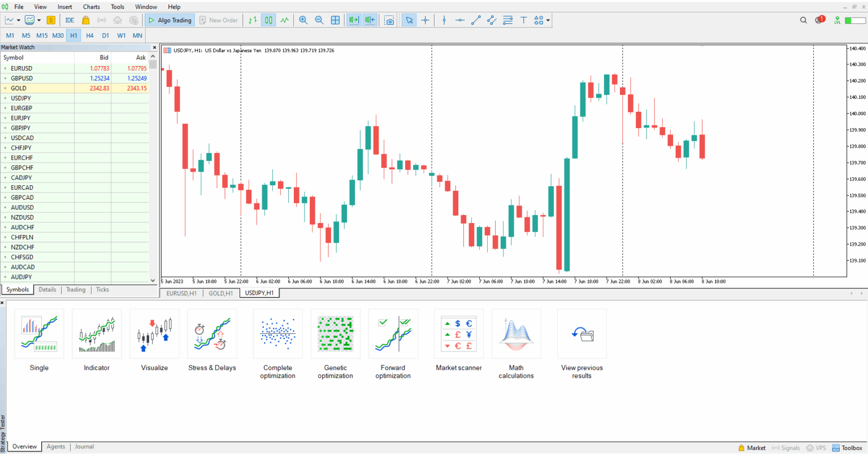This screenshot has height=454, width=868.
Task: Select the text annotation tool
Action: 524,20
